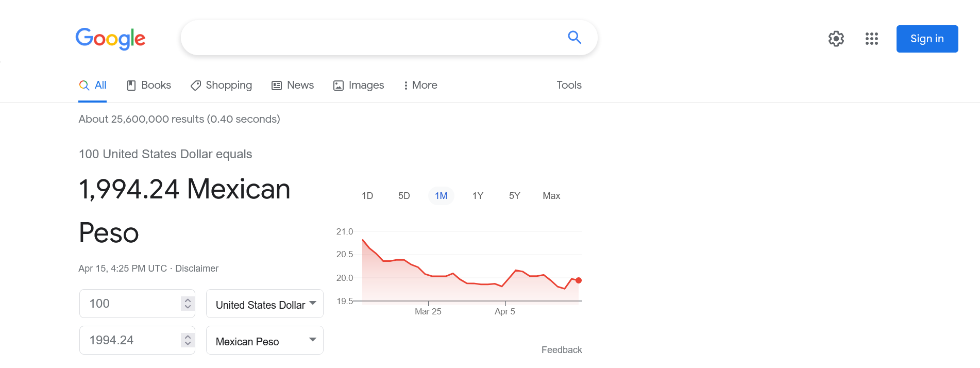Expand the More search options
Viewport: 980px width, 368px height.
pyautogui.click(x=420, y=85)
